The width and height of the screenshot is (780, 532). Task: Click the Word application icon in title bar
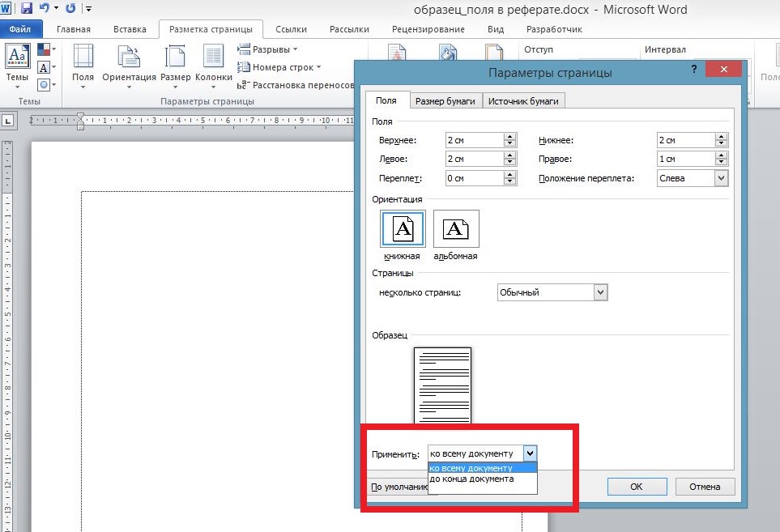tap(6, 8)
